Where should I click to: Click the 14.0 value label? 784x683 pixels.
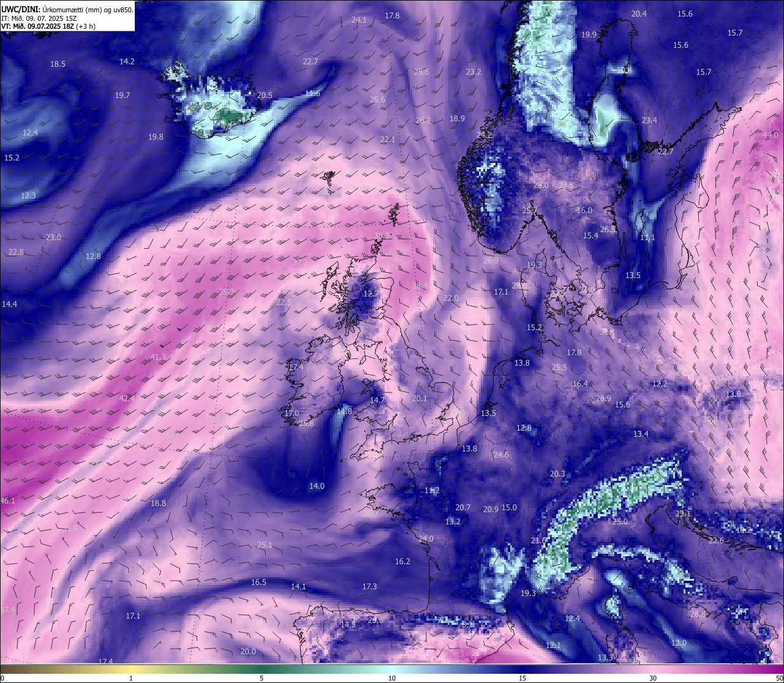coord(317,486)
